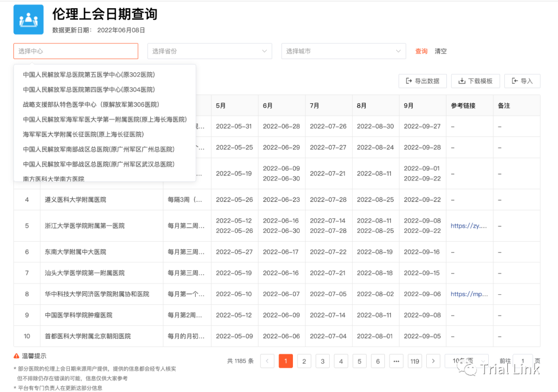Select 中国人民解放军南部战区总医院 option

(x=104, y=149)
